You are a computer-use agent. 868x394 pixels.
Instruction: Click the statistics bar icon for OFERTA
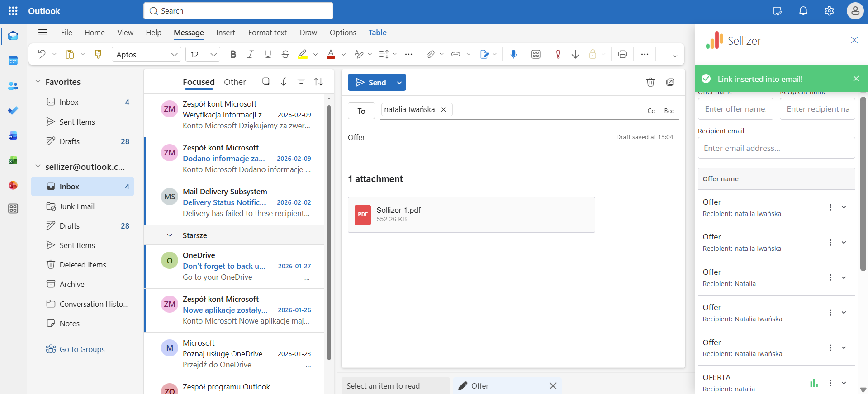(814, 383)
